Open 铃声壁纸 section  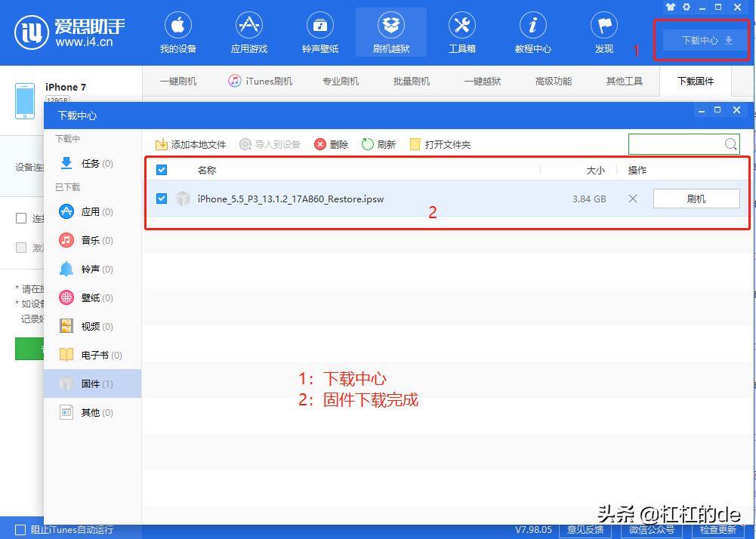[x=320, y=32]
